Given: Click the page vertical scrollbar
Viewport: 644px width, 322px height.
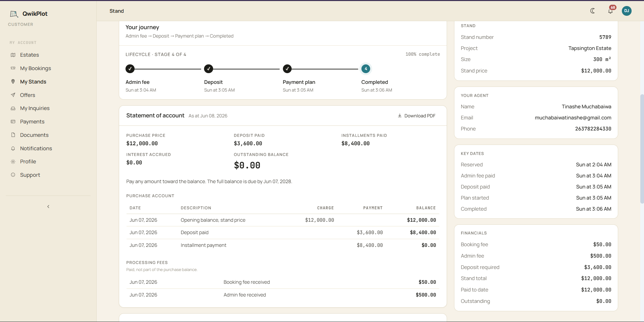Looking at the screenshot, I should (642, 149).
